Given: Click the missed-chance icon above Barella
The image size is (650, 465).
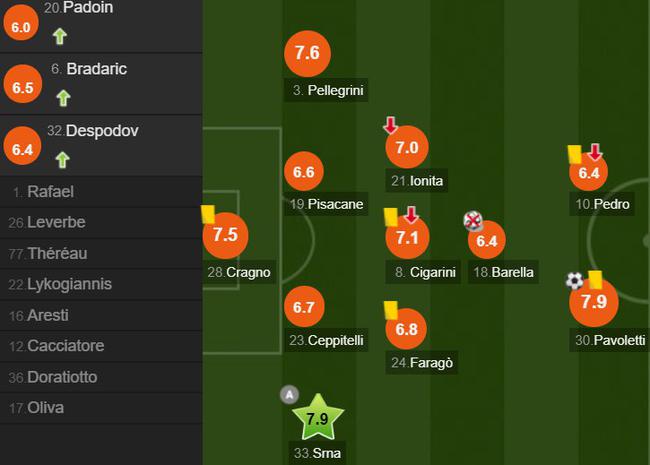Looking at the screenshot, I should [473, 220].
